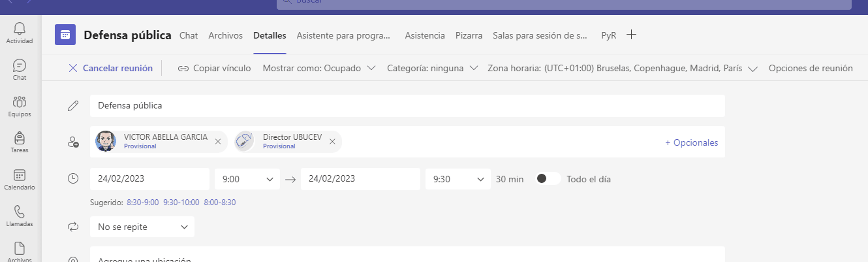
Task: Open the start time 9:00 dropdown
Action: pyautogui.click(x=247, y=179)
